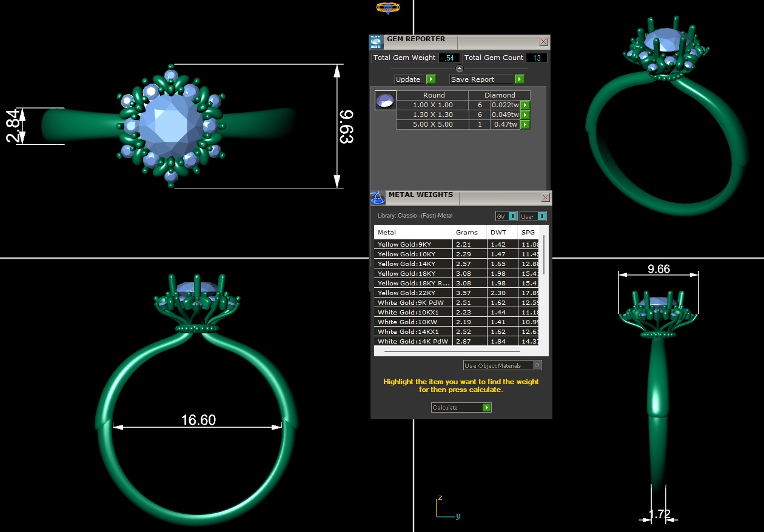Click the Metal Weights title bar

462,198
